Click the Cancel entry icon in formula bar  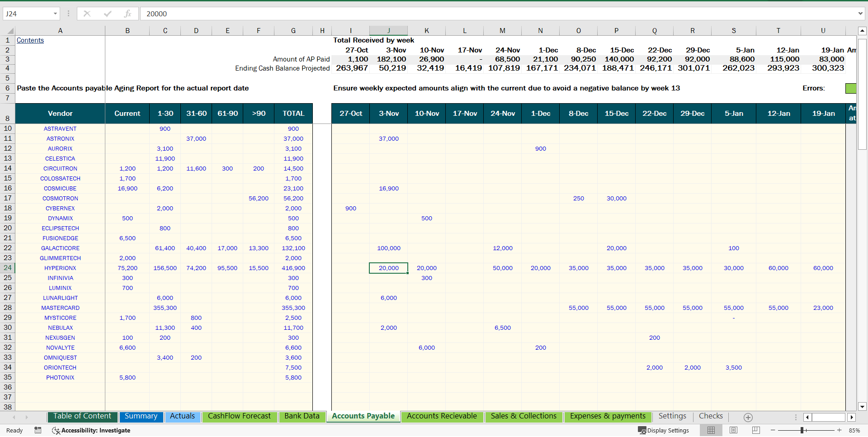[87, 14]
